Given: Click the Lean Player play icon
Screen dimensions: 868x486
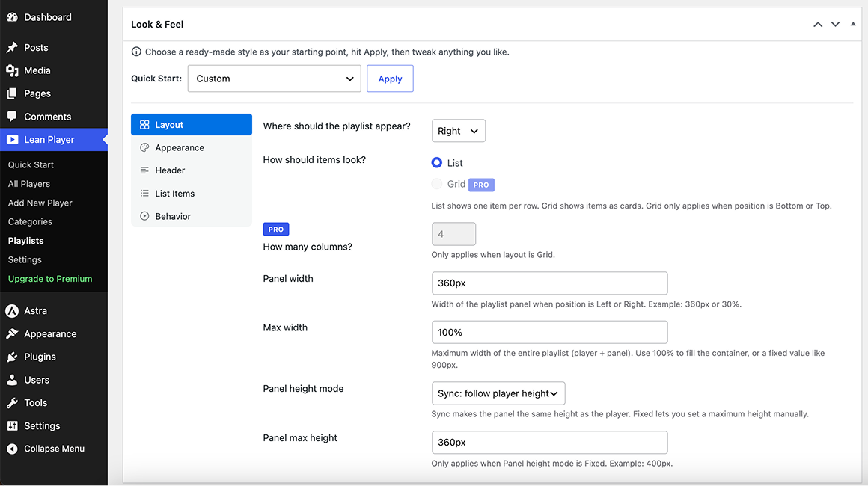Looking at the screenshot, I should tap(12, 140).
